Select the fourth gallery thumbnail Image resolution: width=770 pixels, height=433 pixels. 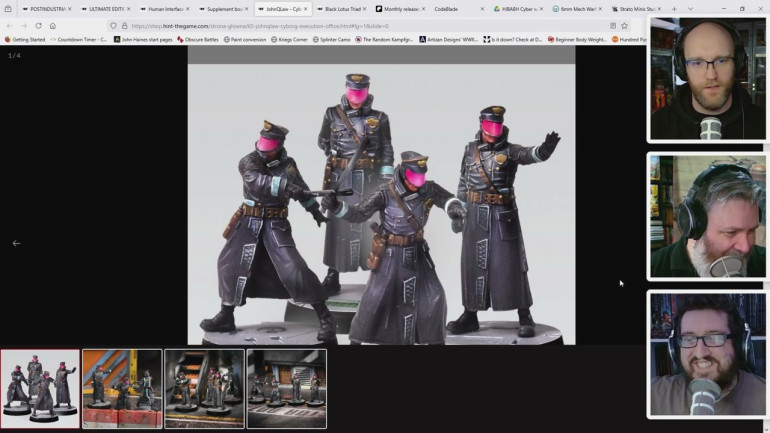coord(286,388)
